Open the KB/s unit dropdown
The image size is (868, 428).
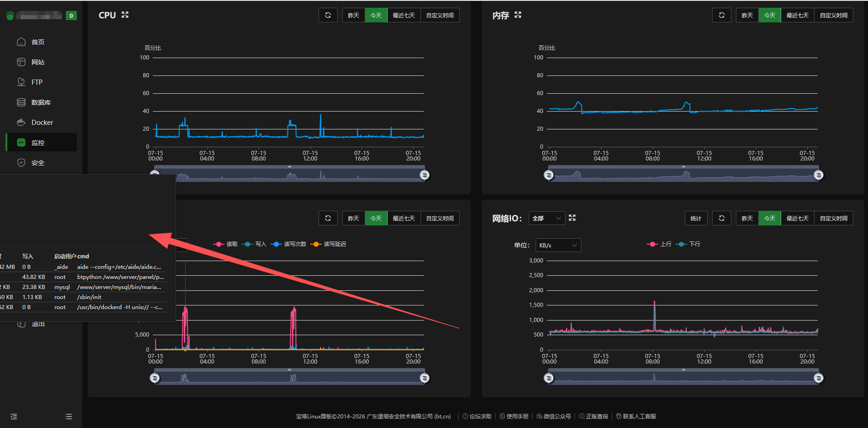(x=558, y=246)
